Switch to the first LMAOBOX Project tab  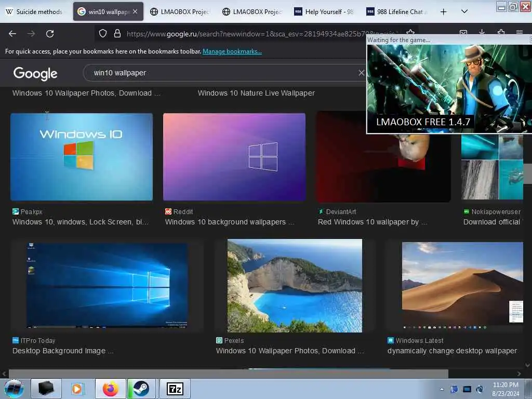pyautogui.click(x=180, y=11)
